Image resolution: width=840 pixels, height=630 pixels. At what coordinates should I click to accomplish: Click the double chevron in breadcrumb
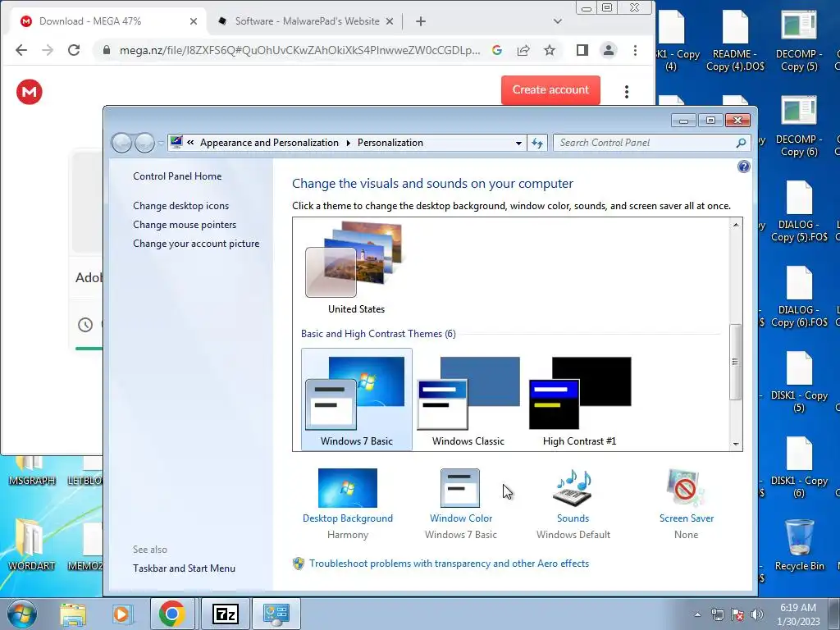pyautogui.click(x=190, y=143)
